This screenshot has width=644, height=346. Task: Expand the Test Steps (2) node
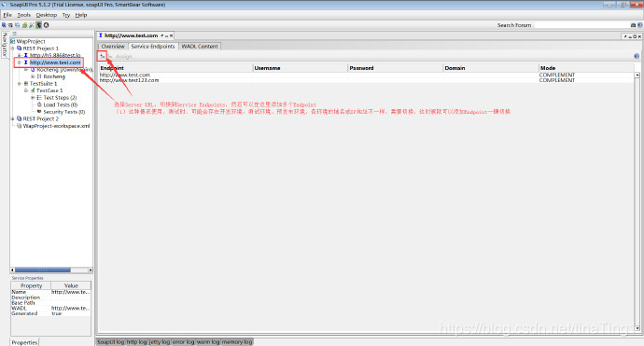click(33, 98)
